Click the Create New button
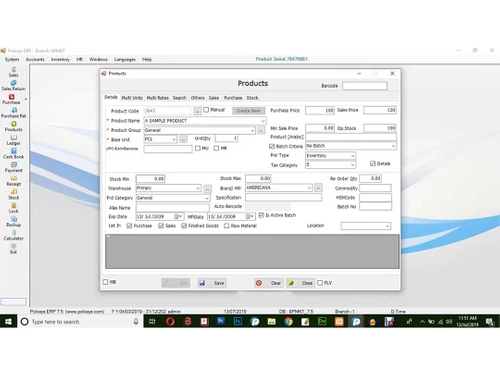Screen dimensions: 500x375 (249, 111)
